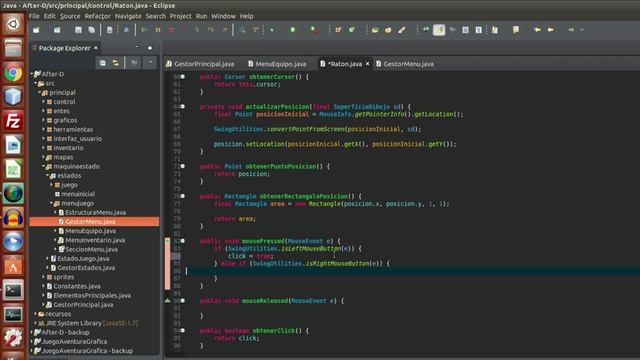Image resolution: width=640 pixels, height=360 pixels.
Task: Fold the mousePressed method
Action: [x=182, y=241]
